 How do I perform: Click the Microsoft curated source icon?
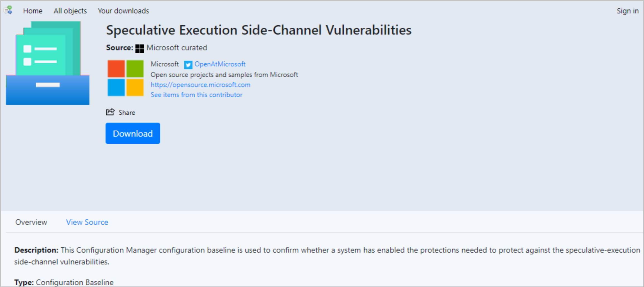140,48
